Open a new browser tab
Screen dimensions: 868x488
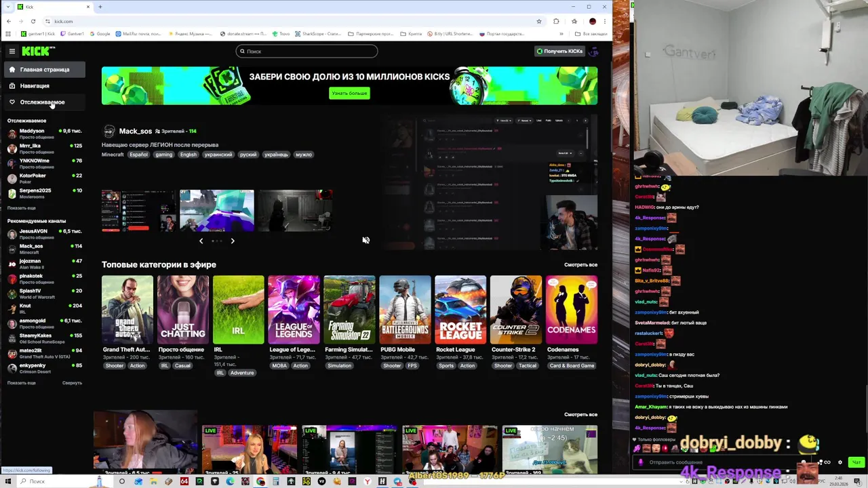[100, 7]
